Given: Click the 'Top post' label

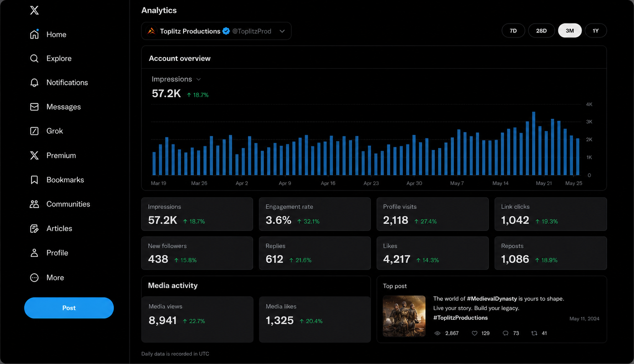Looking at the screenshot, I should 395,286.
